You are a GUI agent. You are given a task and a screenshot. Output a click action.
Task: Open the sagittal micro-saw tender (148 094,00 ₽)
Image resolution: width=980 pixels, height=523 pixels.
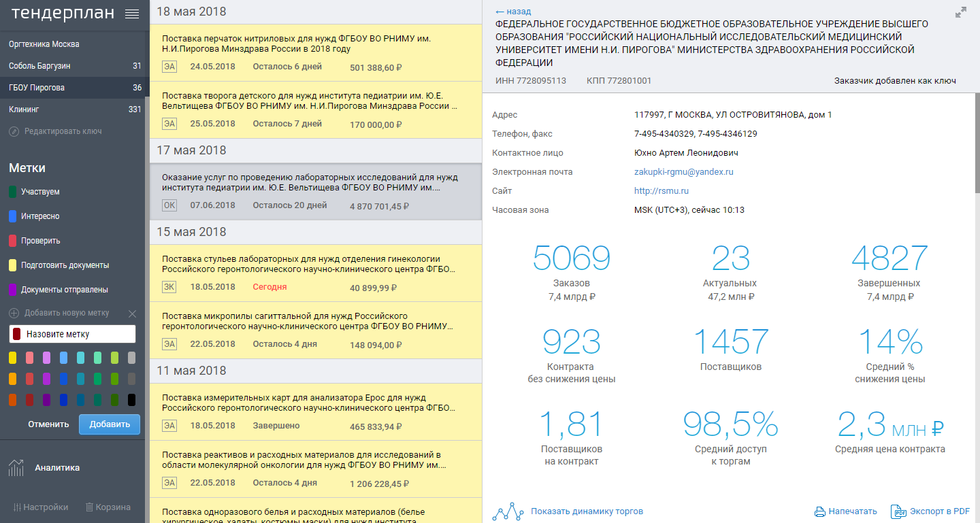pos(316,331)
